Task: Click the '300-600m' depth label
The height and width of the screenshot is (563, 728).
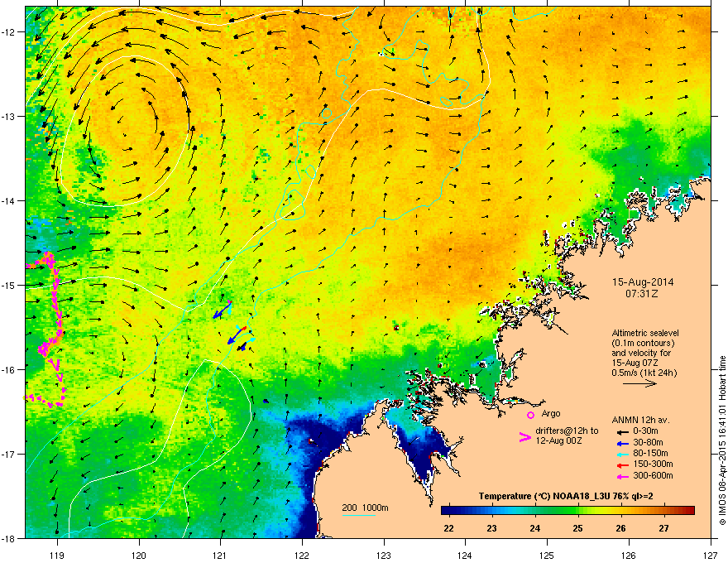Action: (653, 475)
